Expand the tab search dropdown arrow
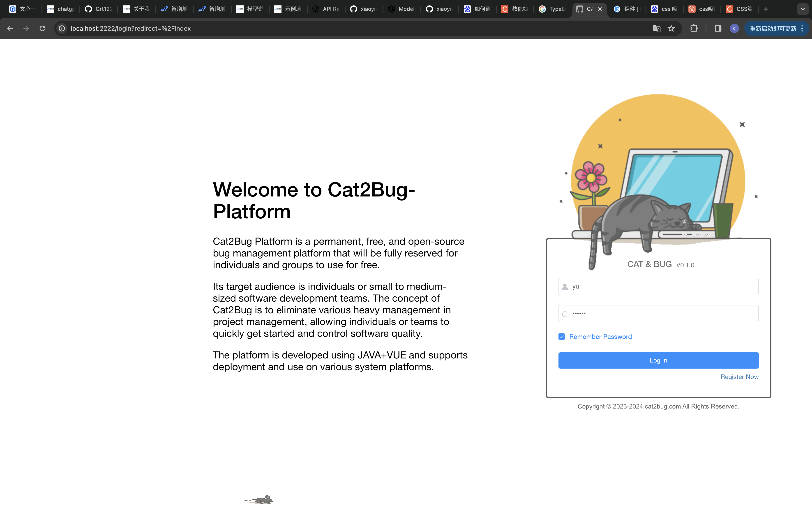Viewport: 812px width, 508px height. click(803, 9)
